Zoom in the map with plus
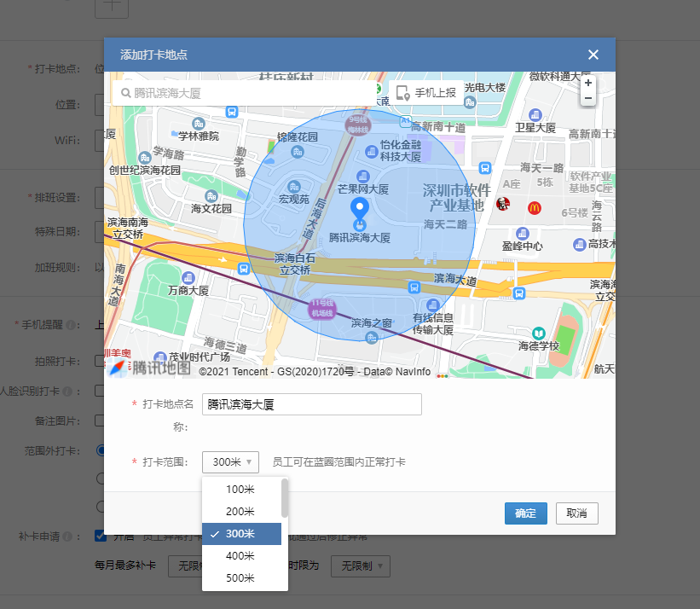The image size is (700, 609). [588, 83]
